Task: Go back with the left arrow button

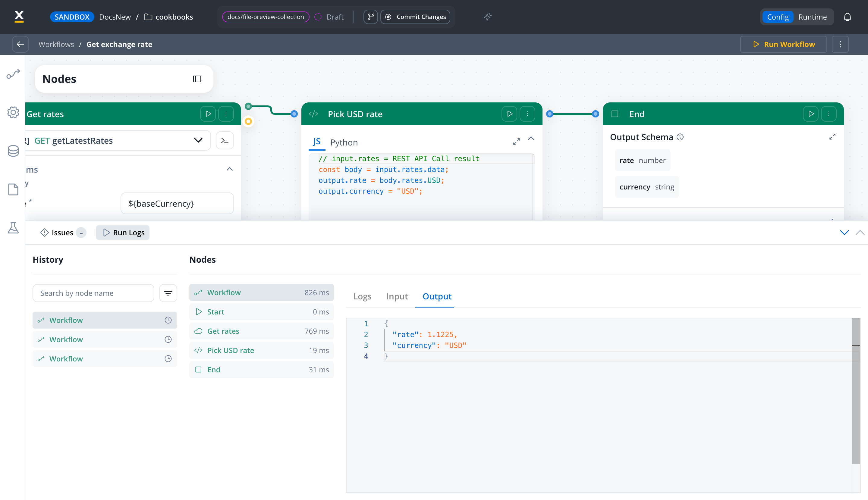Action: pyautogui.click(x=20, y=44)
